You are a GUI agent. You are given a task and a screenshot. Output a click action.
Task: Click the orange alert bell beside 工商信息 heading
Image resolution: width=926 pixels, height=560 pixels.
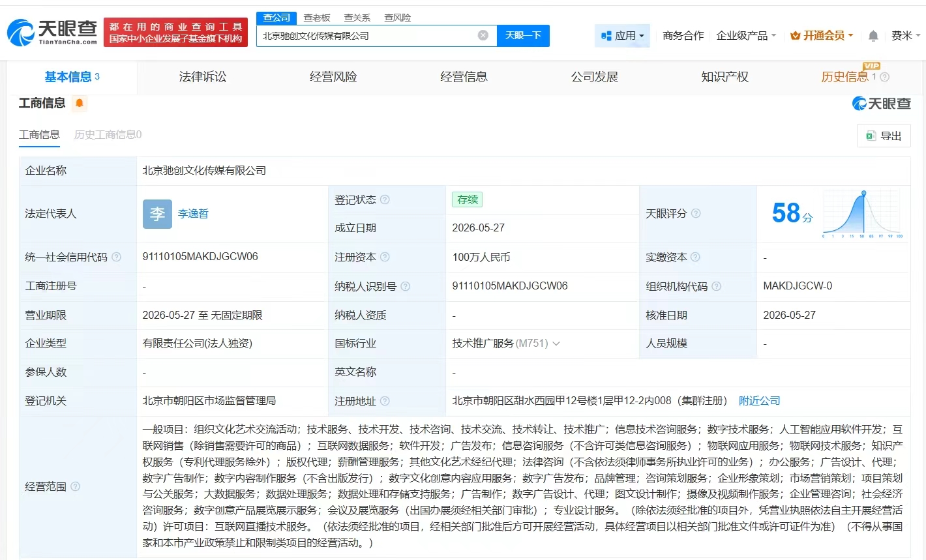[80, 103]
